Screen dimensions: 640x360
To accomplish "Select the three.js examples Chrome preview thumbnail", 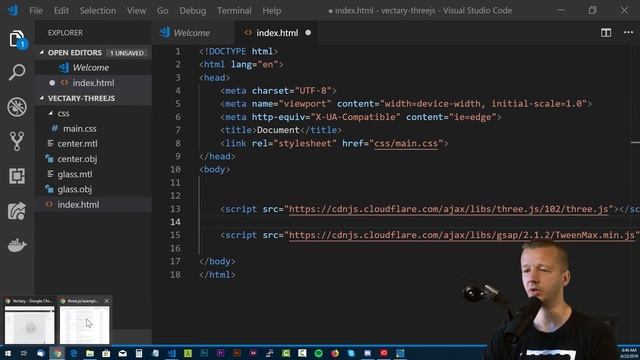I will [84, 325].
